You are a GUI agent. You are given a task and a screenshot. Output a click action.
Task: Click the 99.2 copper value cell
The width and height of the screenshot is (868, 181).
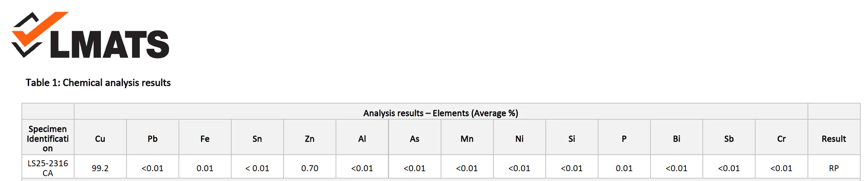coord(100,168)
